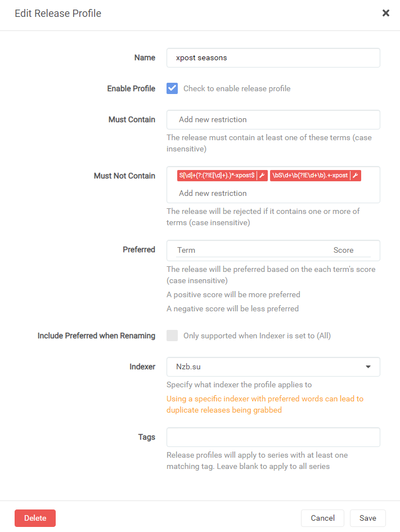This screenshot has height=532, width=400.
Task: Open the Indexer dropdown showing Nzb.su
Action: pyautogui.click(x=273, y=366)
